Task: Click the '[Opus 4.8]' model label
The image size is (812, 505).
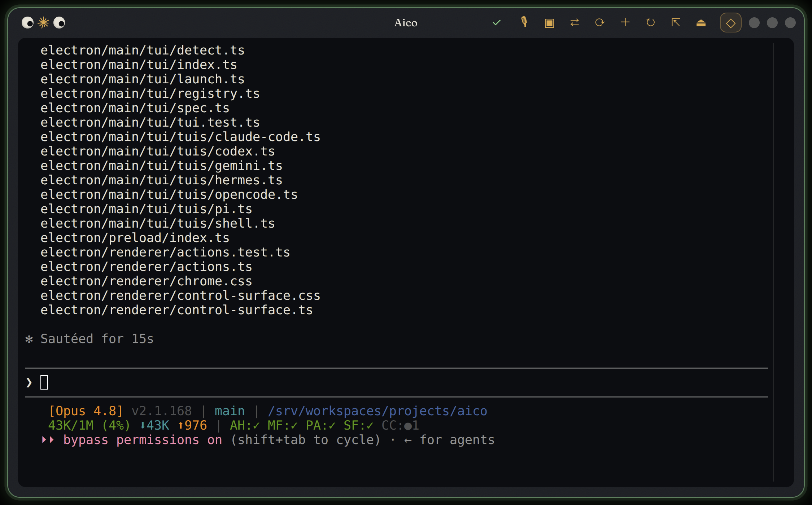Action: (x=86, y=411)
